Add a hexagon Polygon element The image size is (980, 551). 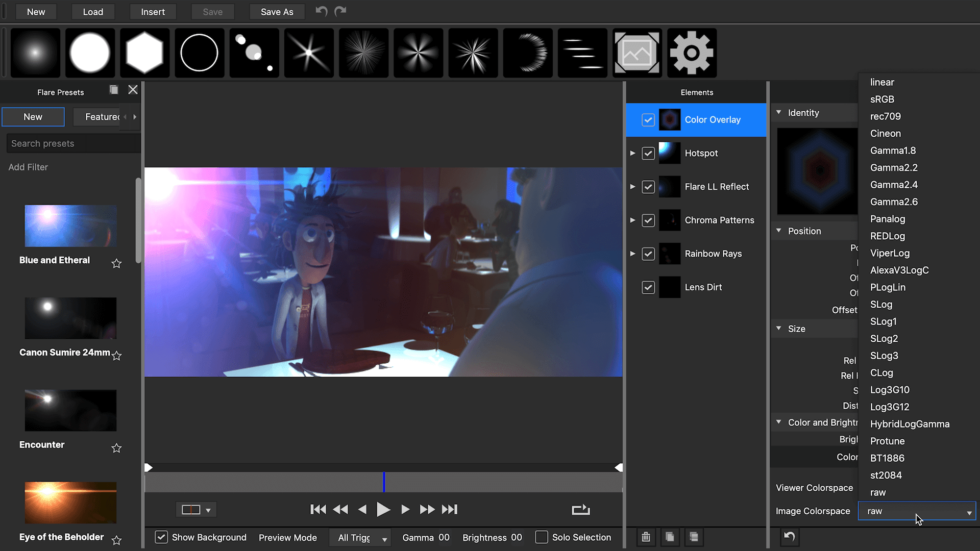pos(144,53)
